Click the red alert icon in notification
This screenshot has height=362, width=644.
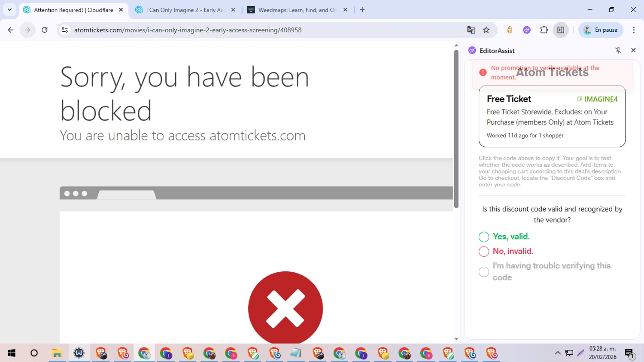[x=483, y=72]
